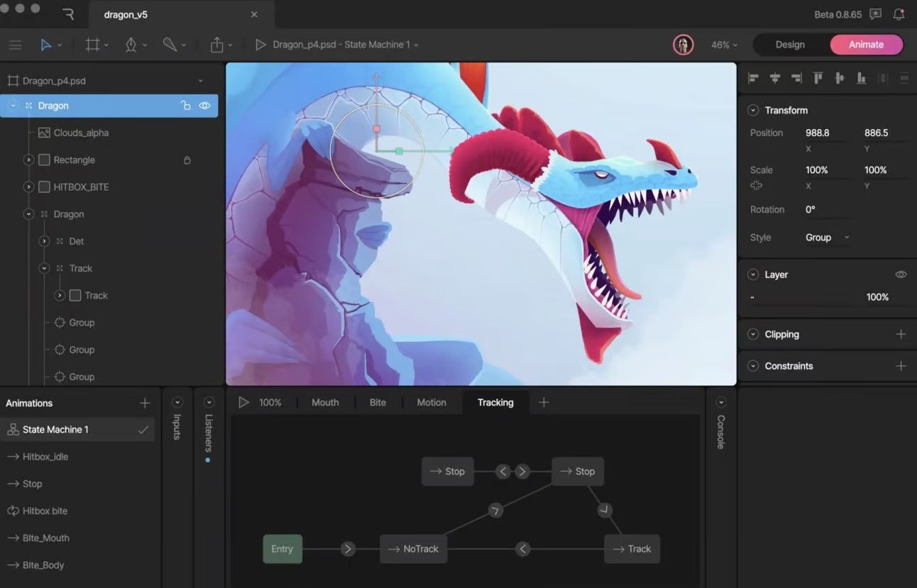Select the Entry state node
917x588 pixels.
pos(282,549)
